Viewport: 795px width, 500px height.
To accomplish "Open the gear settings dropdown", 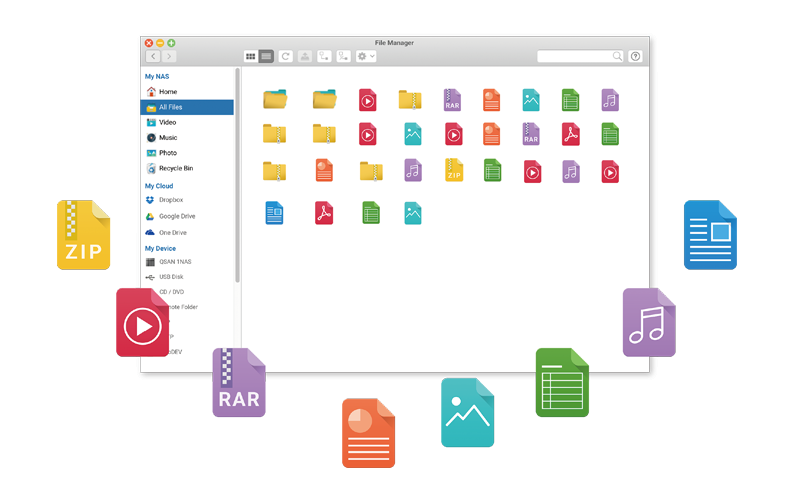I will [366, 56].
